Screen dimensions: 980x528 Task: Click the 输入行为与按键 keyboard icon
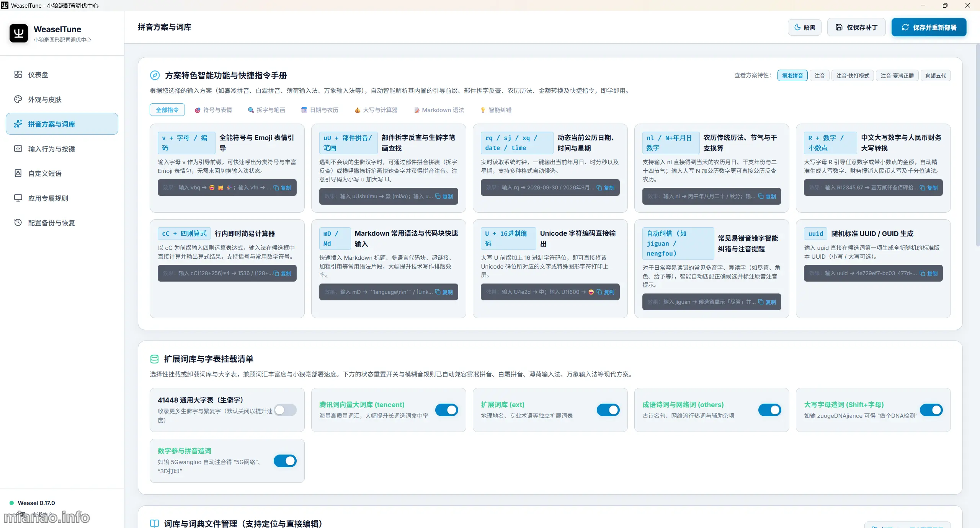[x=18, y=149]
